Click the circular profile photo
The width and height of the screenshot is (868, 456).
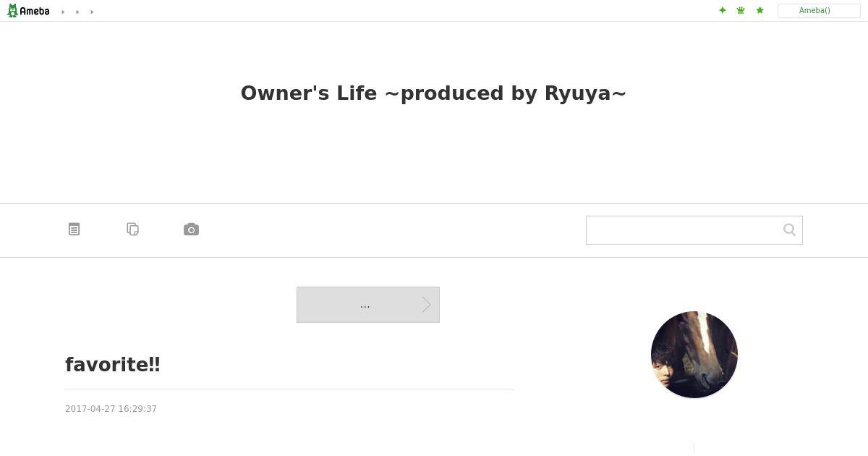click(x=694, y=355)
